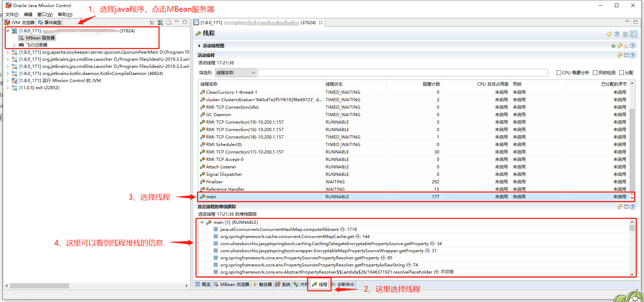The image size is (644, 302).
Task: Expand the 活动线程图 section
Action: point(199,46)
